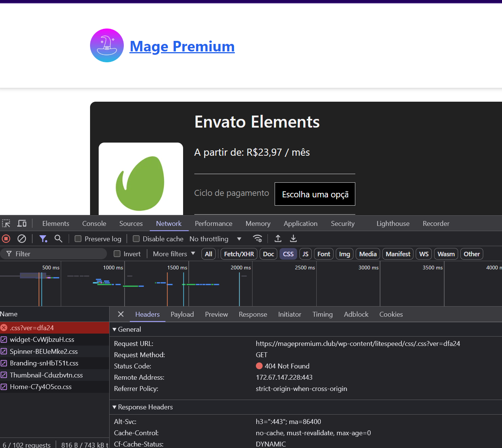
Task: Click the file icon beside Spinner-BEUeMke2.css
Action: click(4, 352)
